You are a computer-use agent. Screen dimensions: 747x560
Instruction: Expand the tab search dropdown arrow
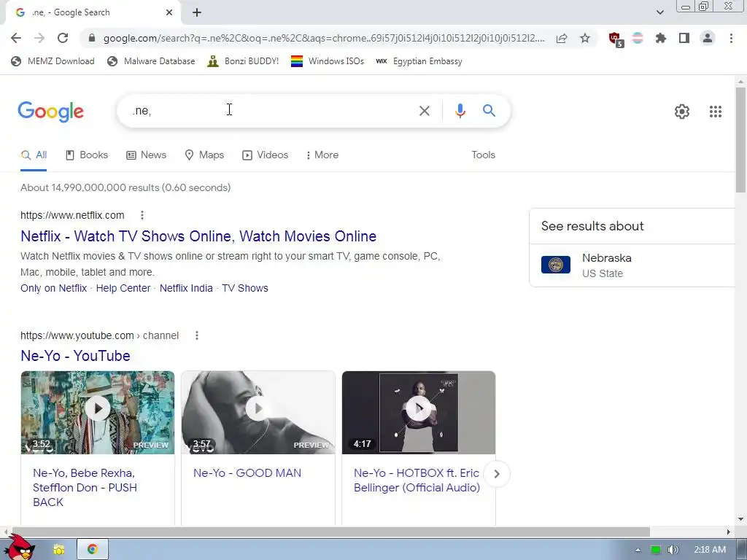point(659,12)
